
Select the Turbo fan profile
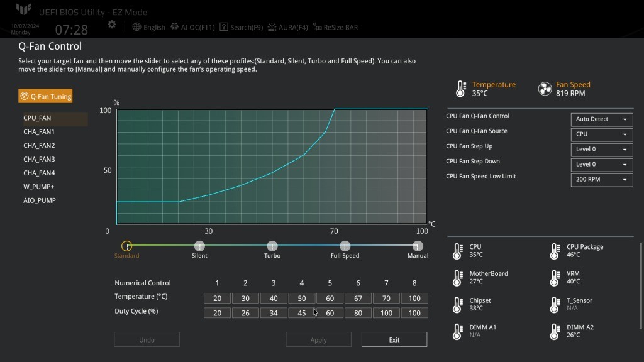coord(272,246)
